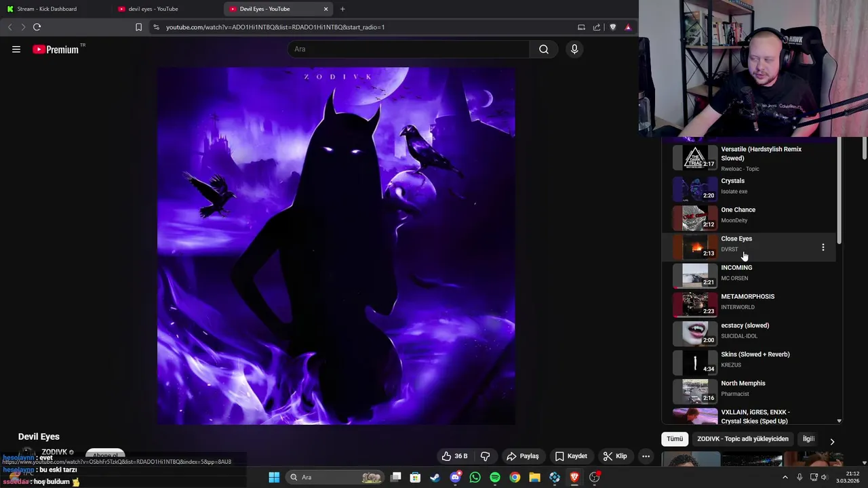This screenshot has height=488, width=868.
Task: Open the Brave browser taskbar icon
Action: [x=574, y=477]
